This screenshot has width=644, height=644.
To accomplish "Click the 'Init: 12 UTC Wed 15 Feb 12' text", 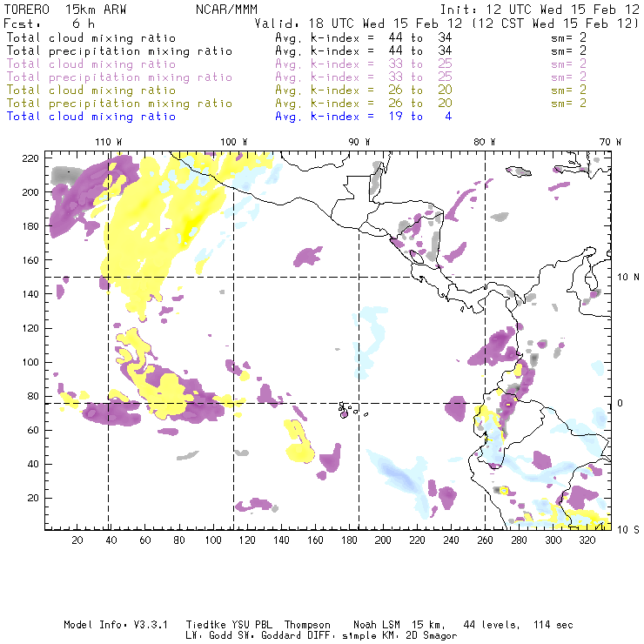I will [x=540, y=10].
